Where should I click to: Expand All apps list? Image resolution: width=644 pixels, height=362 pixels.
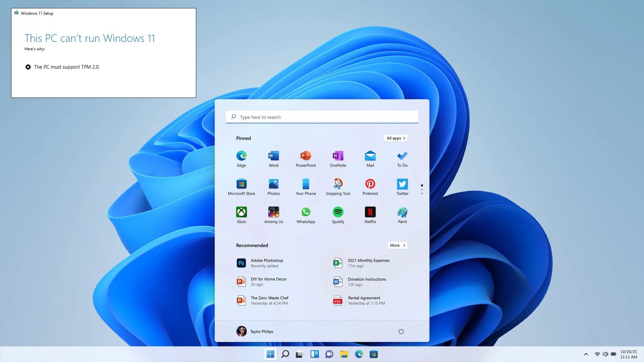[396, 138]
